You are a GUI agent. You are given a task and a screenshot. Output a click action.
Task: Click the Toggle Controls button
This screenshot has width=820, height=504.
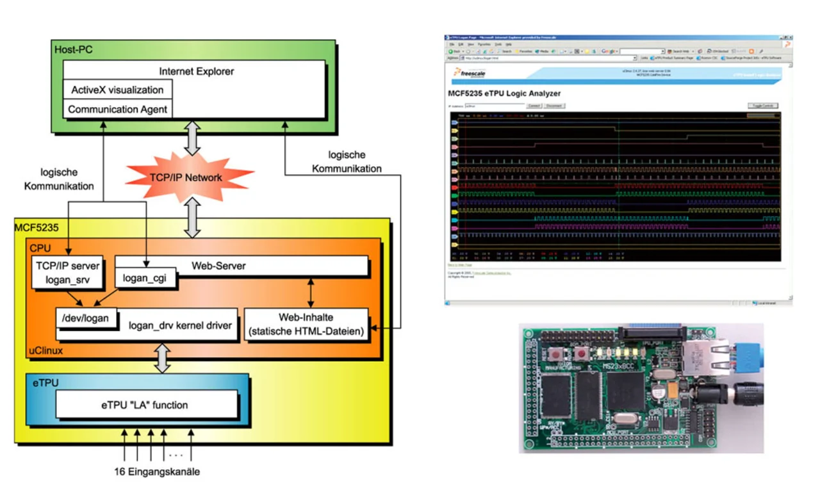tap(763, 106)
